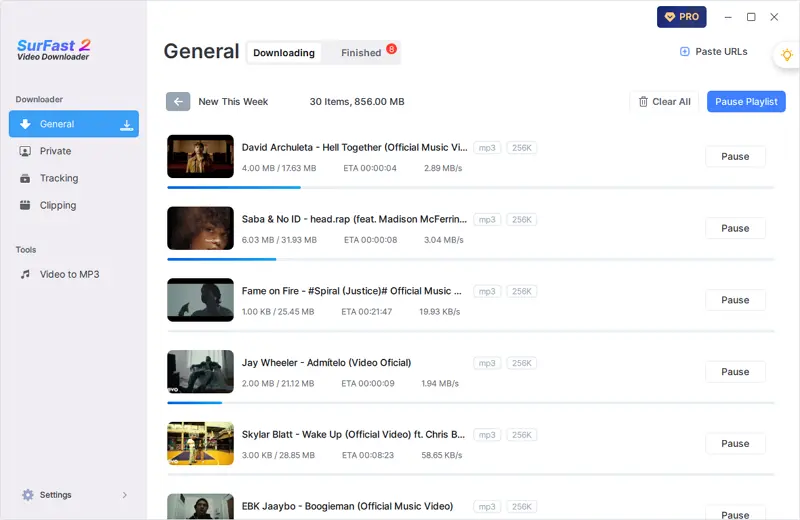The height and width of the screenshot is (520, 800).
Task: Click 'ETA 00:21:47' on Fame on Fire row
Action: coord(367,312)
